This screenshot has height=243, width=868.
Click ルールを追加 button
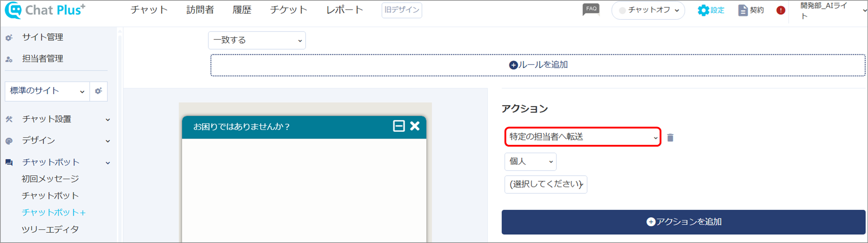(x=538, y=65)
